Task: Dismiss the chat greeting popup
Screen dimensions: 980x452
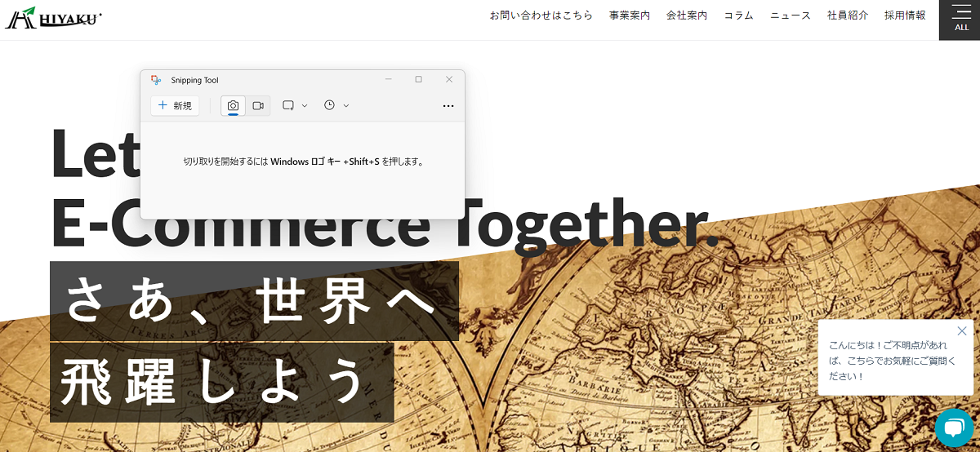Action: click(962, 330)
